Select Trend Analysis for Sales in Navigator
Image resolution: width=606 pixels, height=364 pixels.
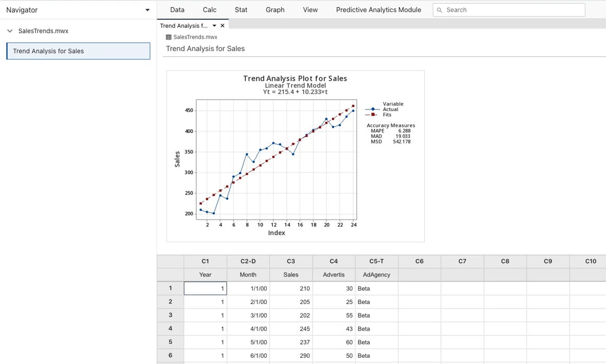(78, 51)
